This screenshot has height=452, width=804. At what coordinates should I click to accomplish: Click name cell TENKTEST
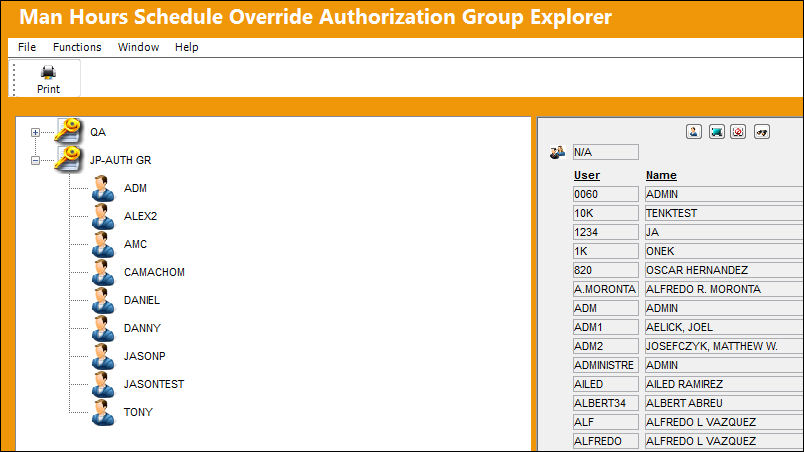click(x=724, y=213)
